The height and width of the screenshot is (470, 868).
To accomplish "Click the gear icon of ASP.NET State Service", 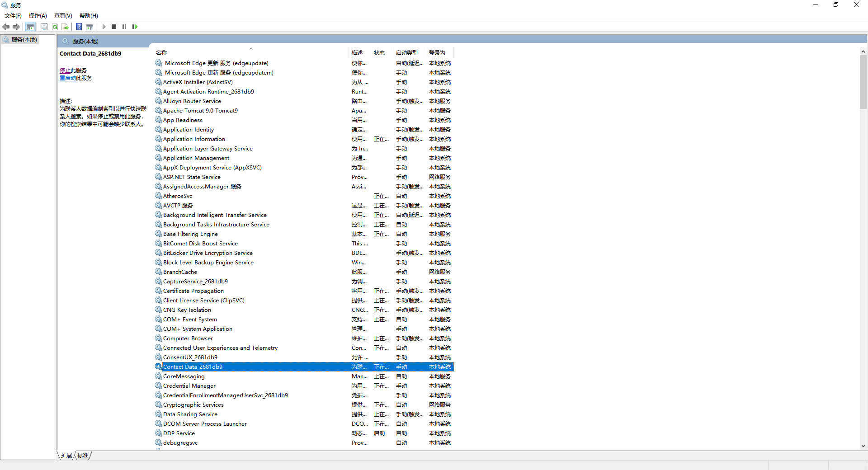I will click(x=159, y=177).
